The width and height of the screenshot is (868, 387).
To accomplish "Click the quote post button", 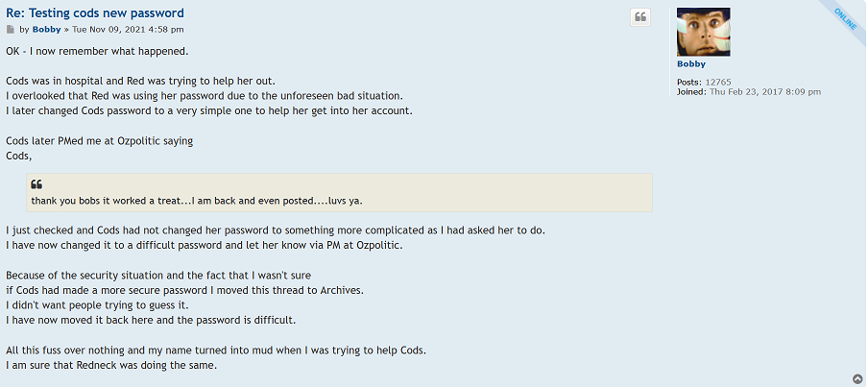I will (640, 17).
